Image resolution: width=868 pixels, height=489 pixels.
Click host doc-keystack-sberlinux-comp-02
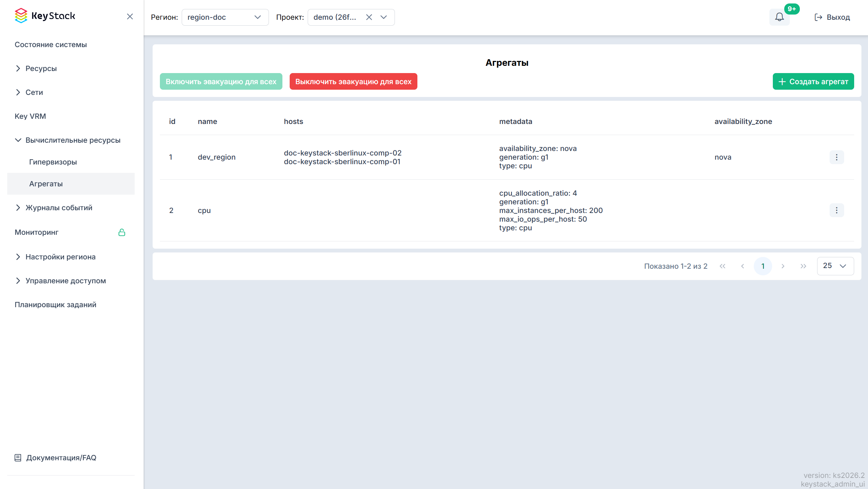coord(343,153)
